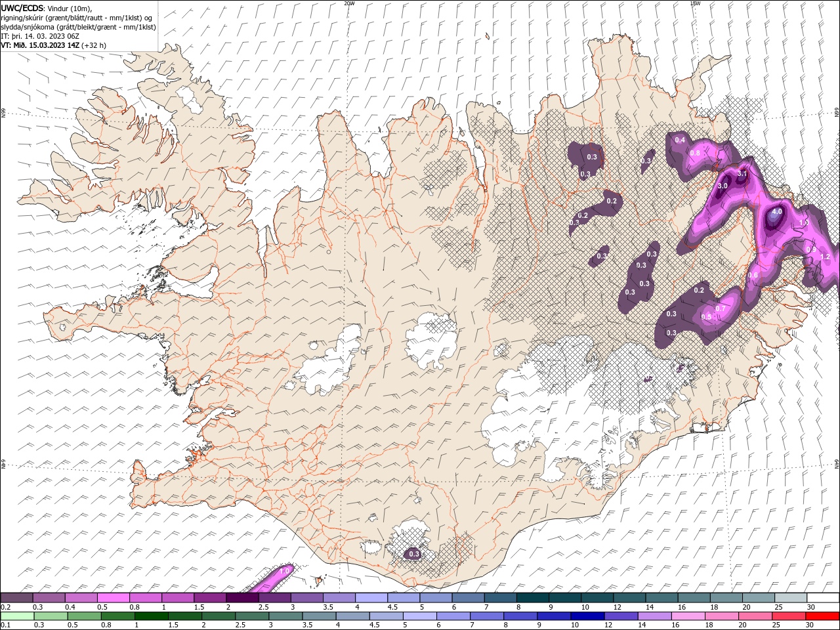Select the '0.1' label in rain legend row
Image resolution: width=840 pixels, height=630 pixels.
tap(5, 625)
